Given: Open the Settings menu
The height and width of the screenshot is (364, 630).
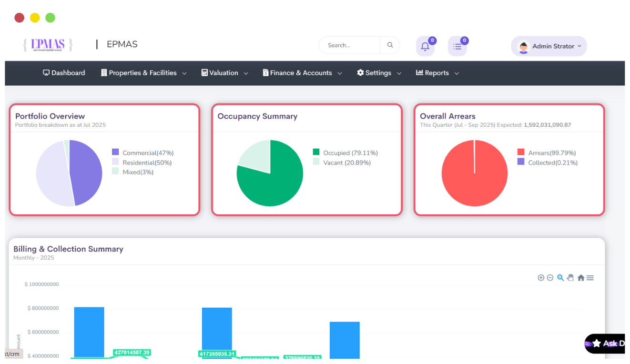Looking at the screenshot, I should 379,73.
